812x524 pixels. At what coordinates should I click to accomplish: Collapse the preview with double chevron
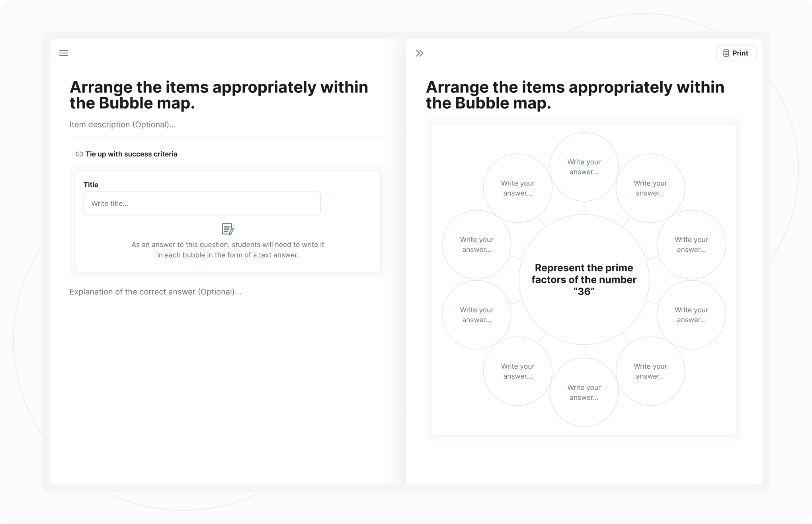pos(420,53)
